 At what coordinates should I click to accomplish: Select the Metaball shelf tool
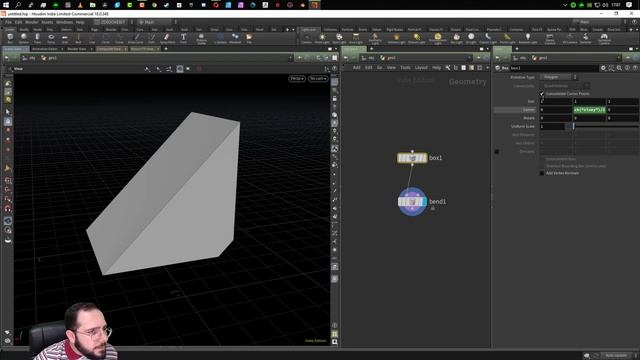[235, 38]
